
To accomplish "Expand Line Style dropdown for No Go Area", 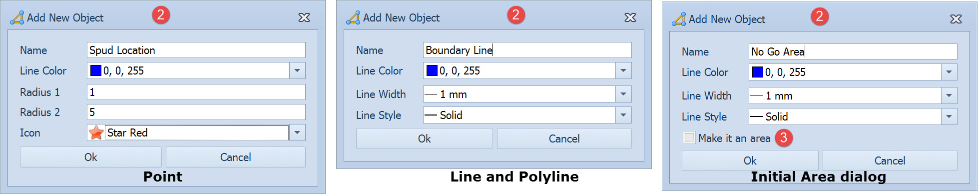I will (x=949, y=116).
